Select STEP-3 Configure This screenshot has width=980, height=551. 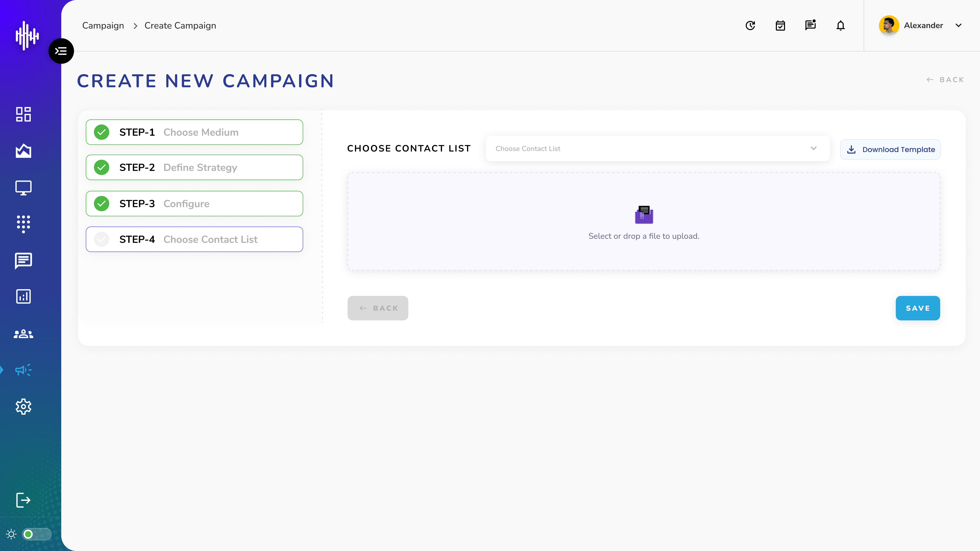pyautogui.click(x=194, y=203)
